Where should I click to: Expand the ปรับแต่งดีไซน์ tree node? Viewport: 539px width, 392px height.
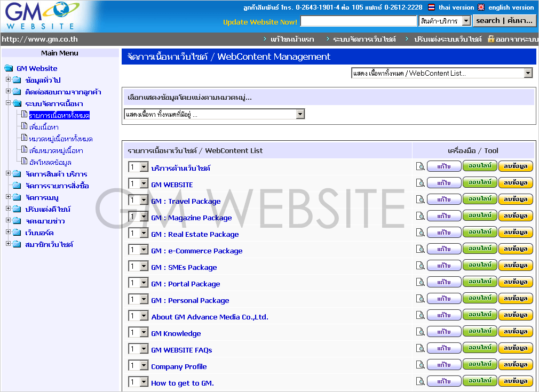[x=8, y=208]
